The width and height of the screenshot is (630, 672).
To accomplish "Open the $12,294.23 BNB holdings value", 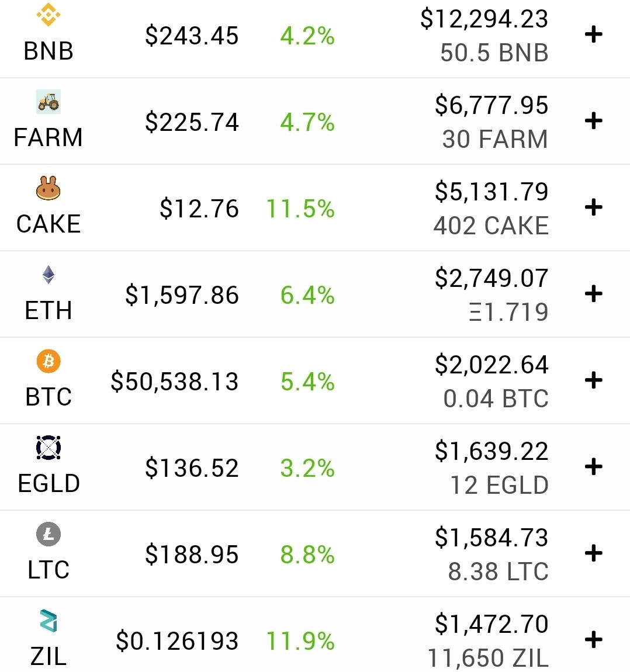I will tap(484, 19).
